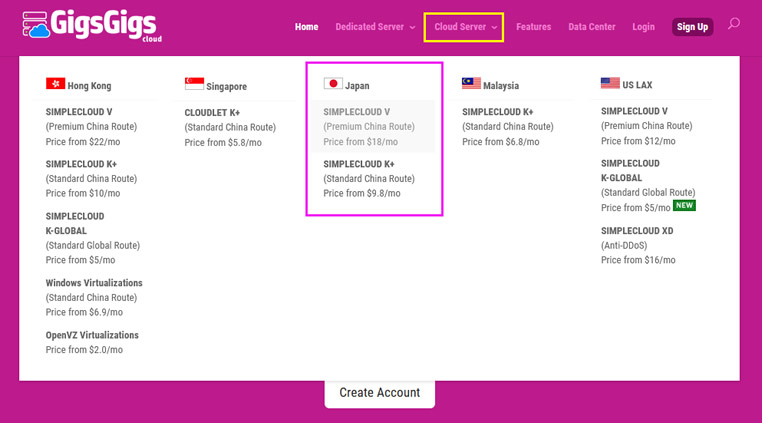Viewport: 762px width, 423px height.
Task: Click 'Price from $9.8/mo' text
Action: [362, 193]
